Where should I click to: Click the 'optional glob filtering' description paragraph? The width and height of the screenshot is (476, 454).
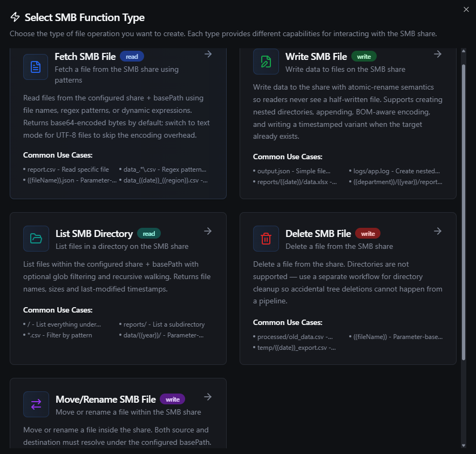[x=117, y=276]
